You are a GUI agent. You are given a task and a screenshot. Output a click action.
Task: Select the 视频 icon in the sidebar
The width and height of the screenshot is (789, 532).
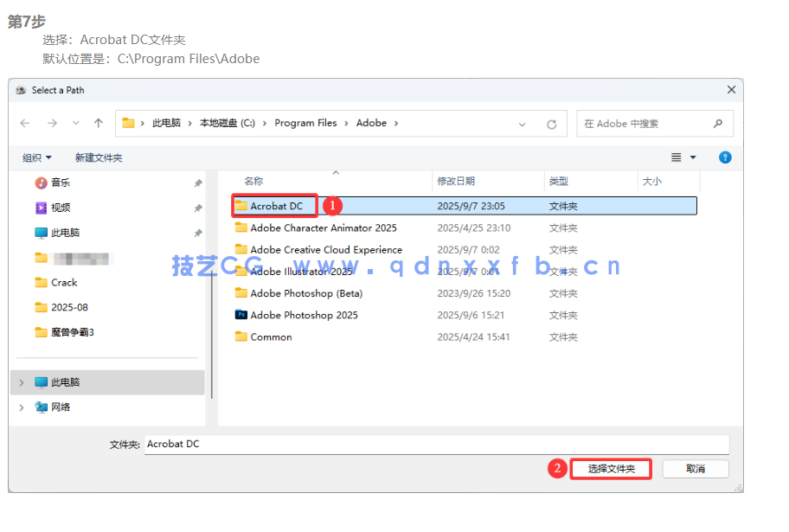coord(41,208)
